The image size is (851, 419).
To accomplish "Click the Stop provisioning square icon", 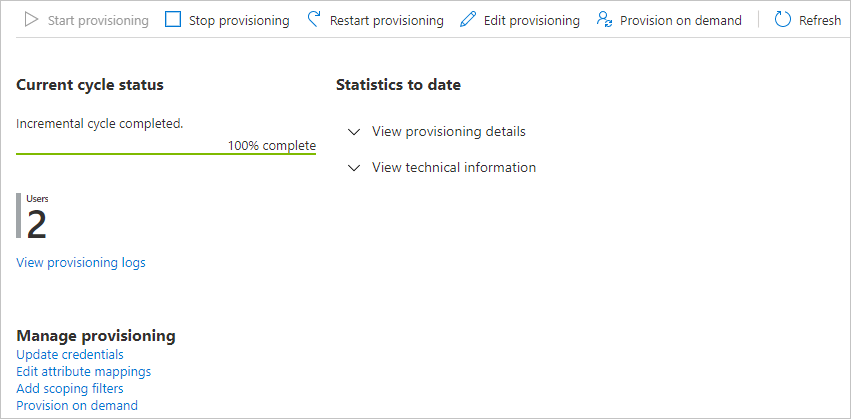I will pos(174,20).
